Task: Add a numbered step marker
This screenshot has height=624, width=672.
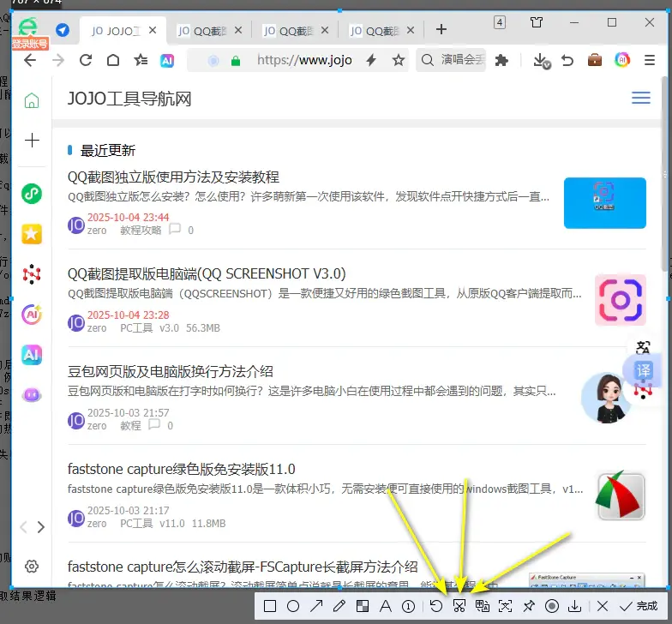Action: pyautogui.click(x=409, y=606)
